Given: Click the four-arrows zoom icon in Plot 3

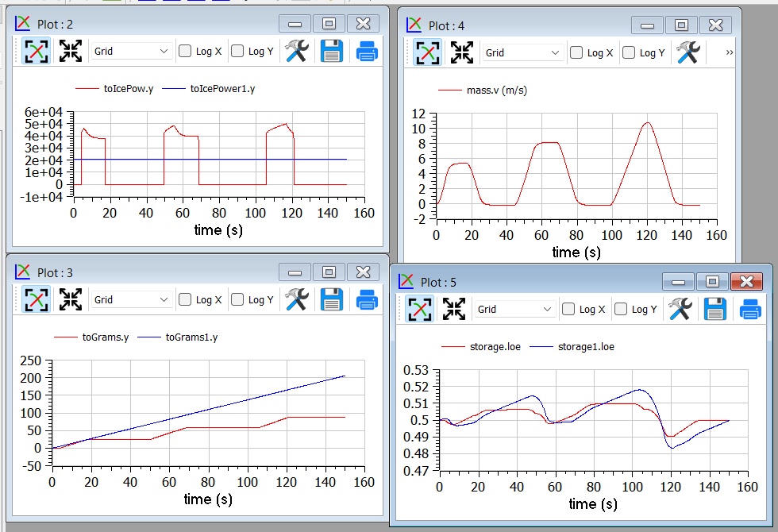Looking at the screenshot, I should point(71,299).
